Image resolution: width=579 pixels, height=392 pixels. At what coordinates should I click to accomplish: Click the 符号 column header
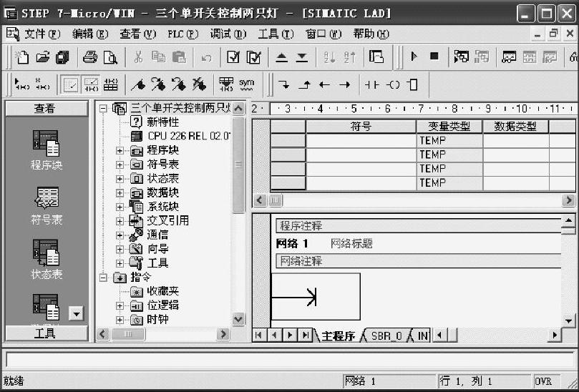[361, 126]
